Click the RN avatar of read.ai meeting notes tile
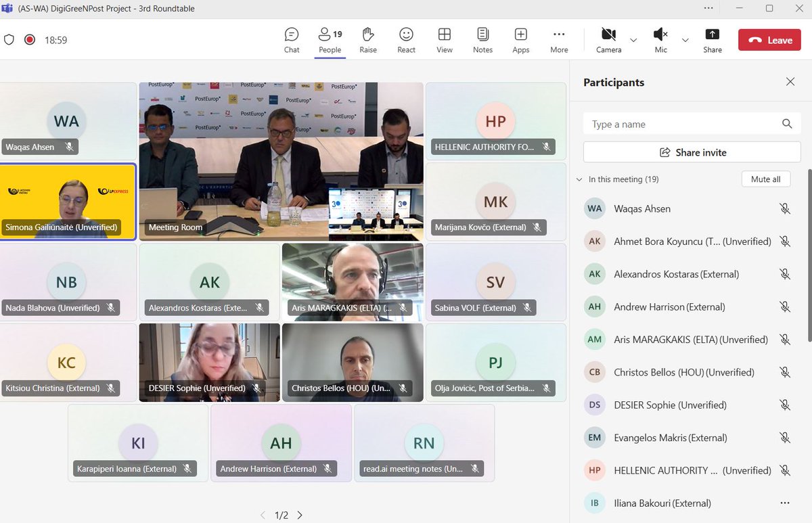Viewport: 812px width, 523px height. point(424,444)
